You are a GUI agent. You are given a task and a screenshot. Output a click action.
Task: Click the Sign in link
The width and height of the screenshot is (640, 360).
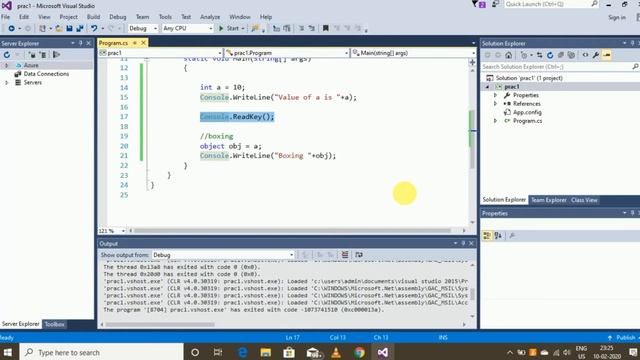pyautogui.click(x=617, y=18)
